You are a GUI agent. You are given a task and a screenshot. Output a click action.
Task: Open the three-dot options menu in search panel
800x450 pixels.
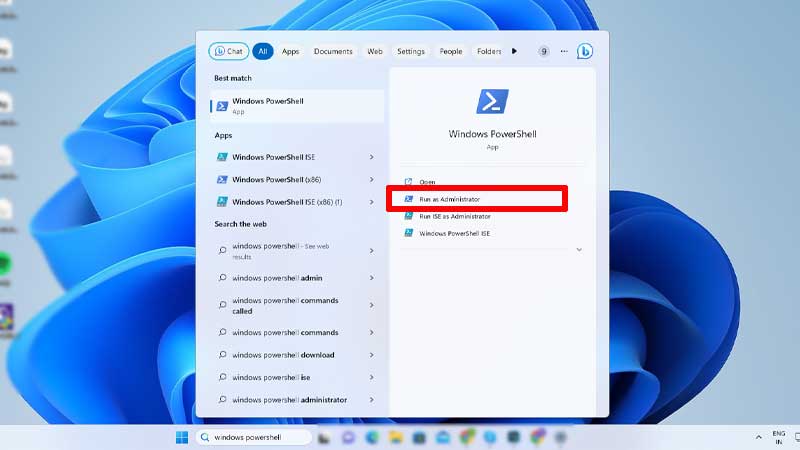[x=564, y=51]
